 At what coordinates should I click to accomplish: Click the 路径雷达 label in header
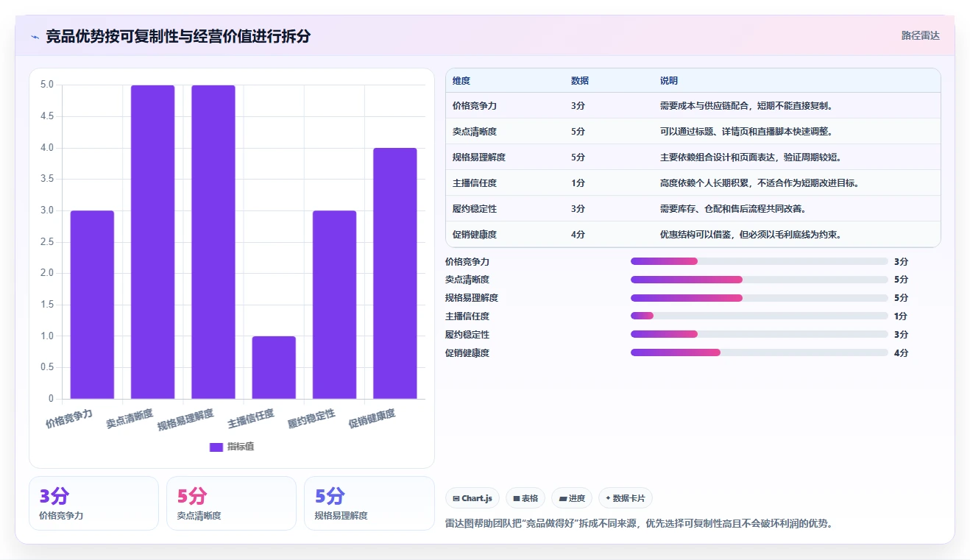pyautogui.click(x=921, y=35)
